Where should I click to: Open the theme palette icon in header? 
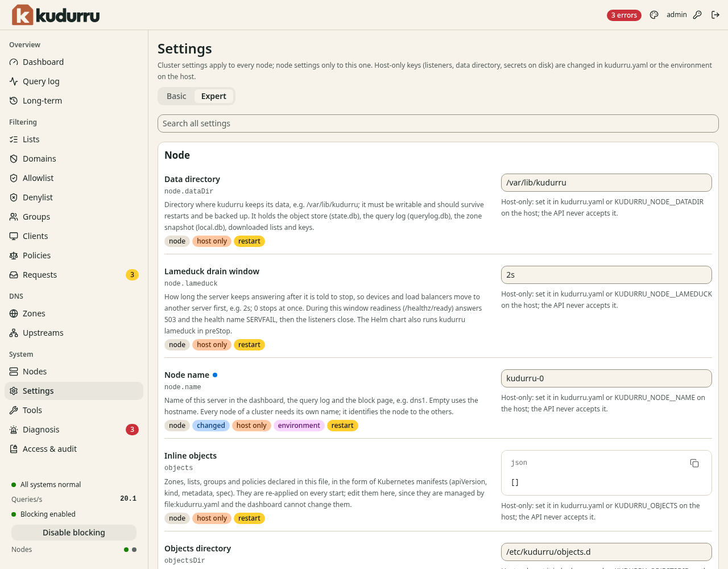pos(654,15)
